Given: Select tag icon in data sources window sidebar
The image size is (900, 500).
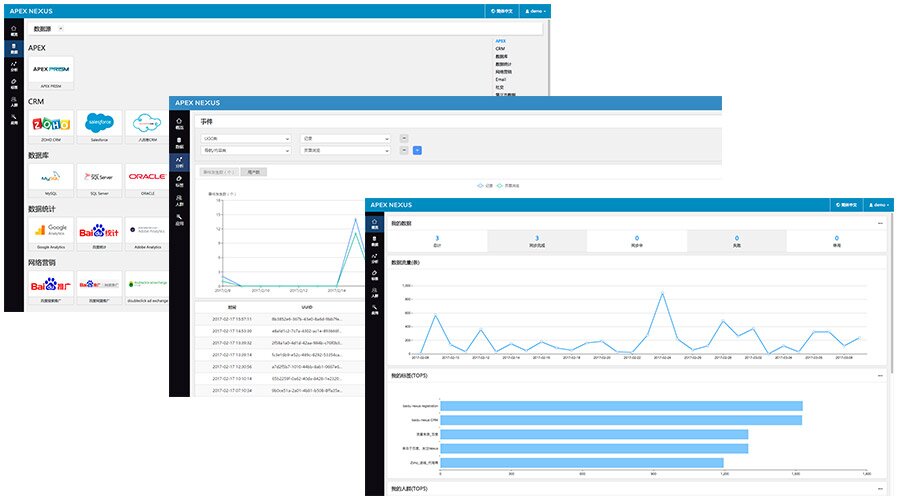Looking at the screenshot, I should pos(14,84).
